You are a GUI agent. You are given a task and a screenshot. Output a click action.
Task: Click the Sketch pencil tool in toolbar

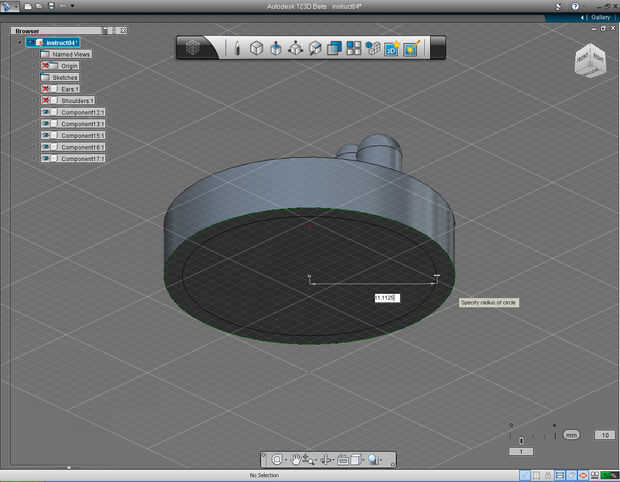[x=237, y=47]
